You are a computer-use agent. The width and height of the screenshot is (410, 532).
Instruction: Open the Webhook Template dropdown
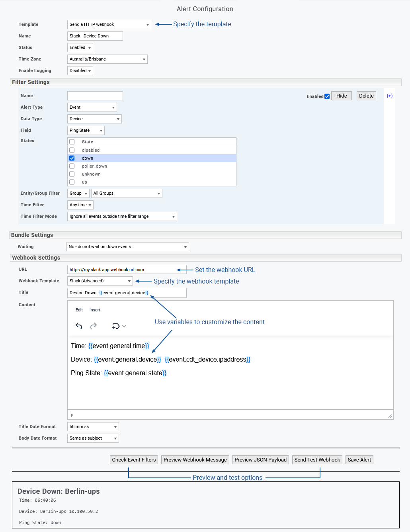100,281
